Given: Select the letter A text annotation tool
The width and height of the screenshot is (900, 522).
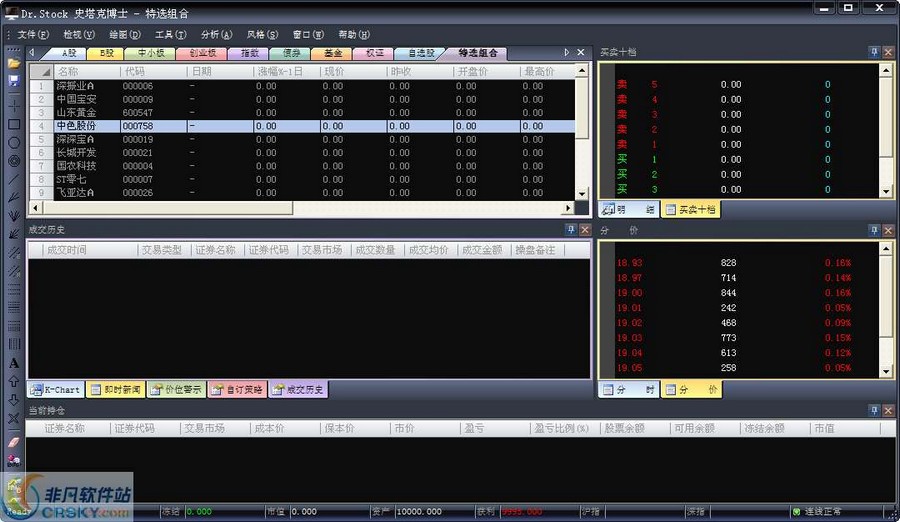Looking at the screenshot, I should pos(14,363).
